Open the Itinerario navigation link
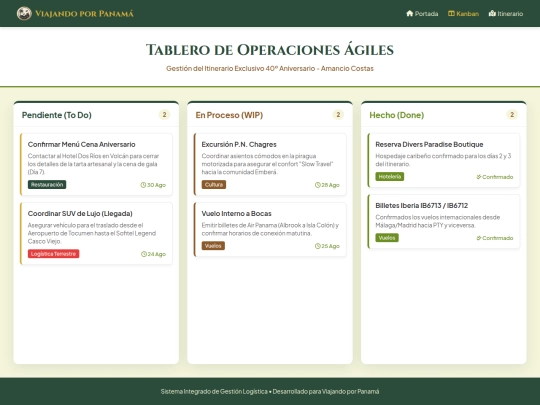This screenshot has height=405, width=540. pyautogui.click(x=506, y=13)
